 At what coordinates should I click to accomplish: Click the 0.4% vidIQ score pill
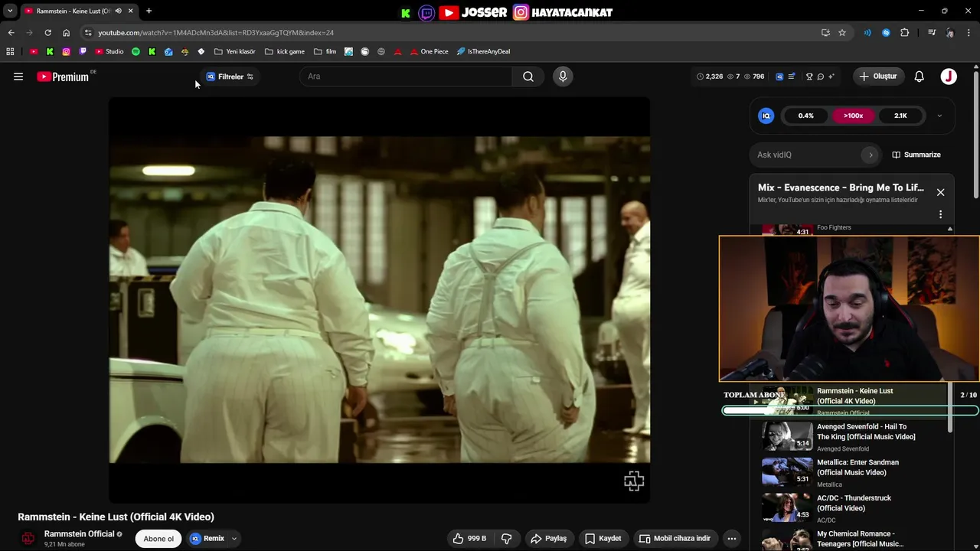pyautogui.click(x=805, y=116)
